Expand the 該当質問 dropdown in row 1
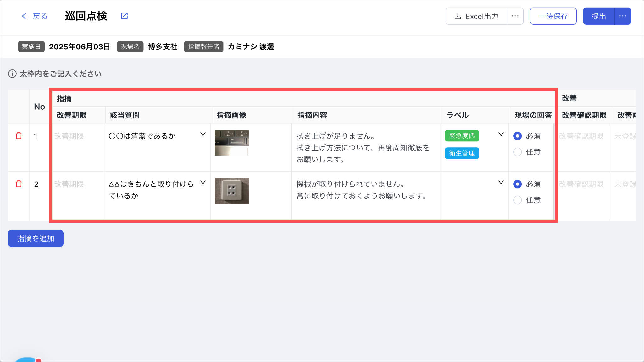 click(203, 134)
